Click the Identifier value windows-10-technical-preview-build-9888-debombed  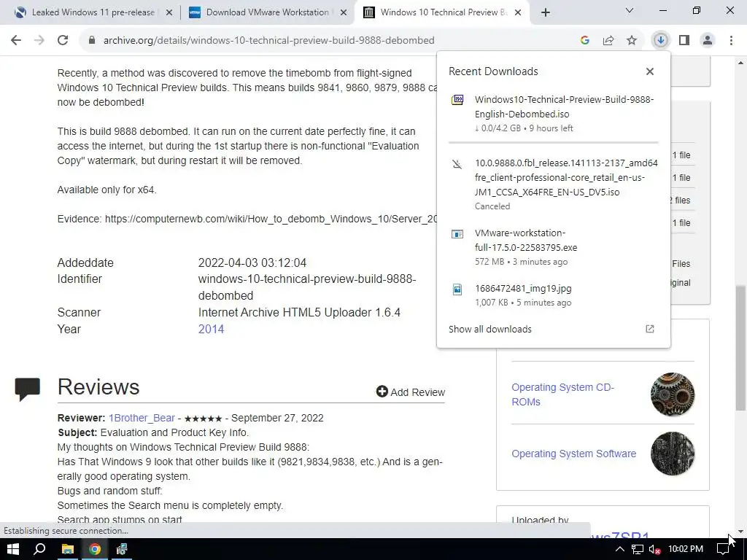coord(307,287)
